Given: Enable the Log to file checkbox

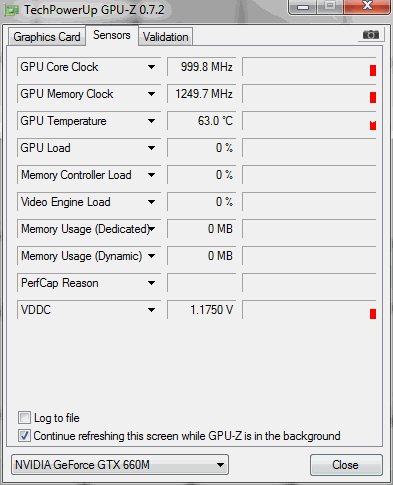Looking at the screenshot, I should 24,418.
